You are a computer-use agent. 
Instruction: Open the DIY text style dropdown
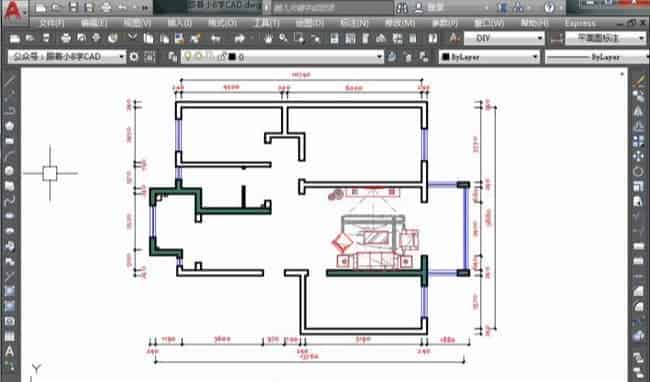pyautogui.click(x=504, y=39)
